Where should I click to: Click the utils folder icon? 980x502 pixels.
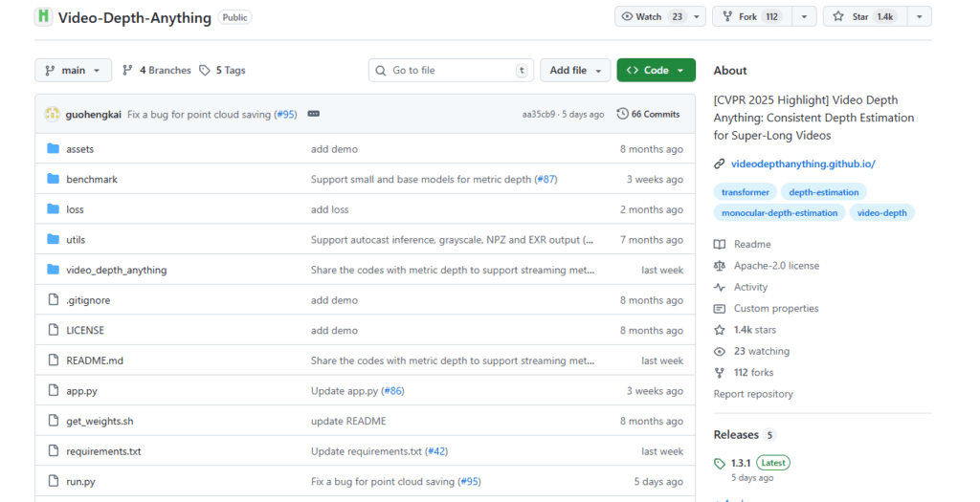pos(54,239)
